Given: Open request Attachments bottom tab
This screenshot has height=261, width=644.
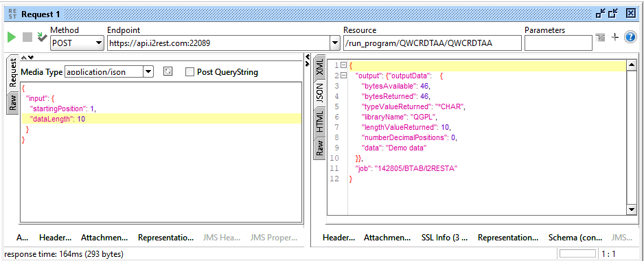Looking at the screenshot, I should pyautogui.click(x=105, y=238).
